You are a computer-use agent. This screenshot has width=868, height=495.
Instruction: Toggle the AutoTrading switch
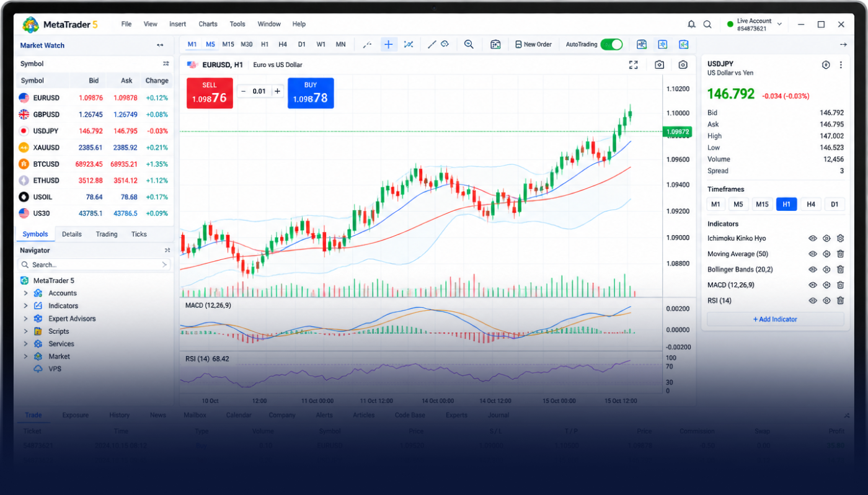point(611,44)
